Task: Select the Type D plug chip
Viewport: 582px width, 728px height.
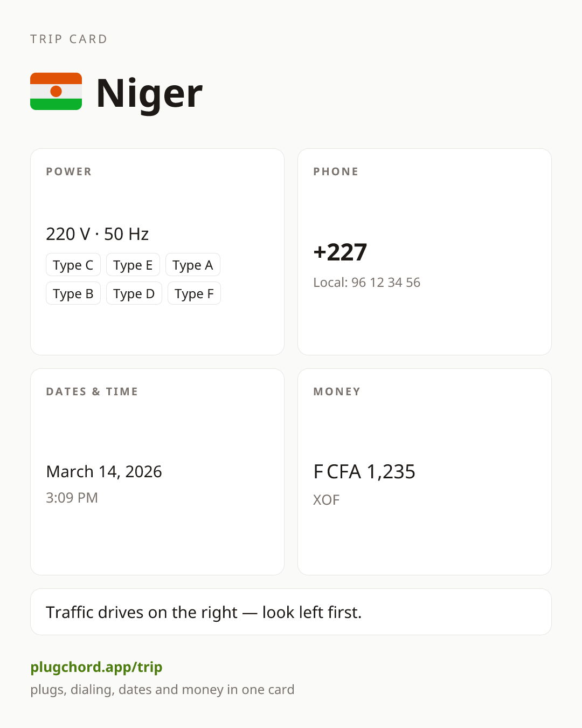Action: tap(134, 293)
